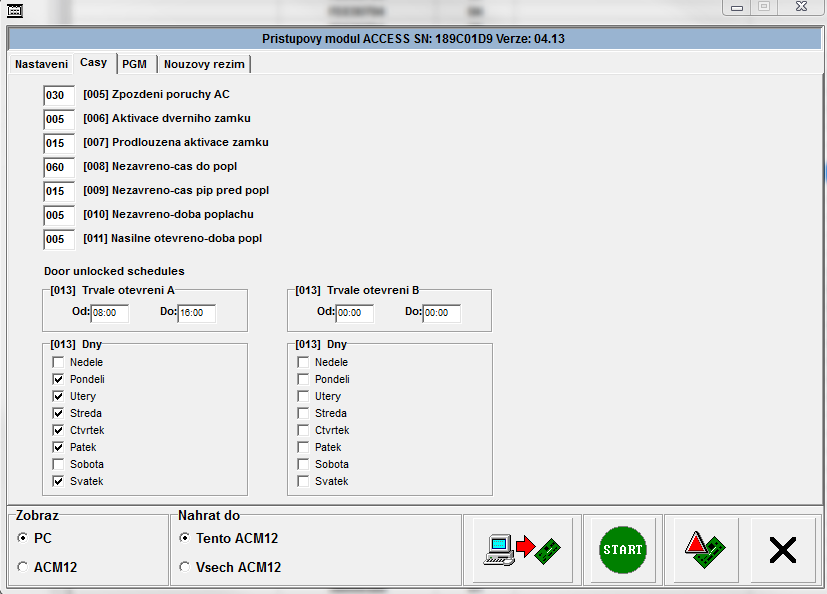Open the PGM tab
Viewport: 827px width, 594px height.
(x=134, y=64)
